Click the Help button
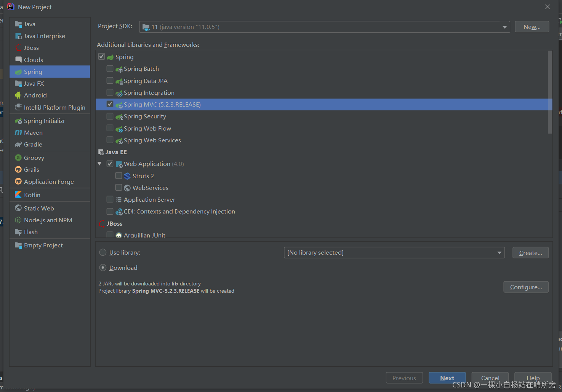The image size is (562, 392). click(x=533, y=378)
